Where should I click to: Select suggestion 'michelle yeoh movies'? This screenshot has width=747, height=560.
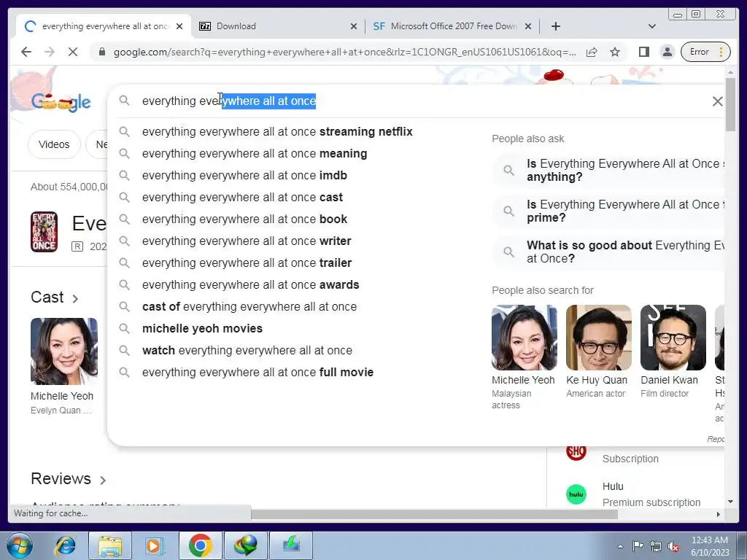click(202, 329)
